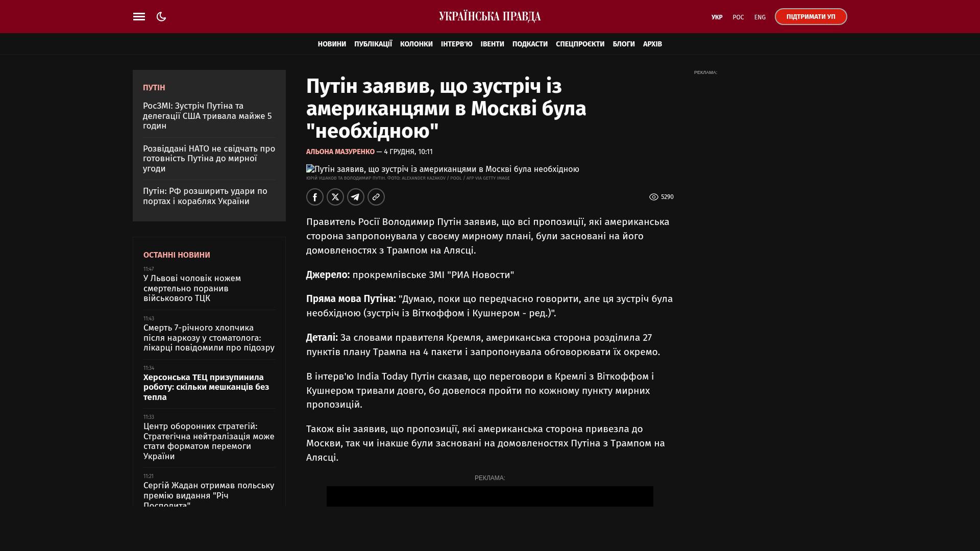The image size is (980, 551).
Task: Open the Архів menu item
Action: click(x=652, y=44)
